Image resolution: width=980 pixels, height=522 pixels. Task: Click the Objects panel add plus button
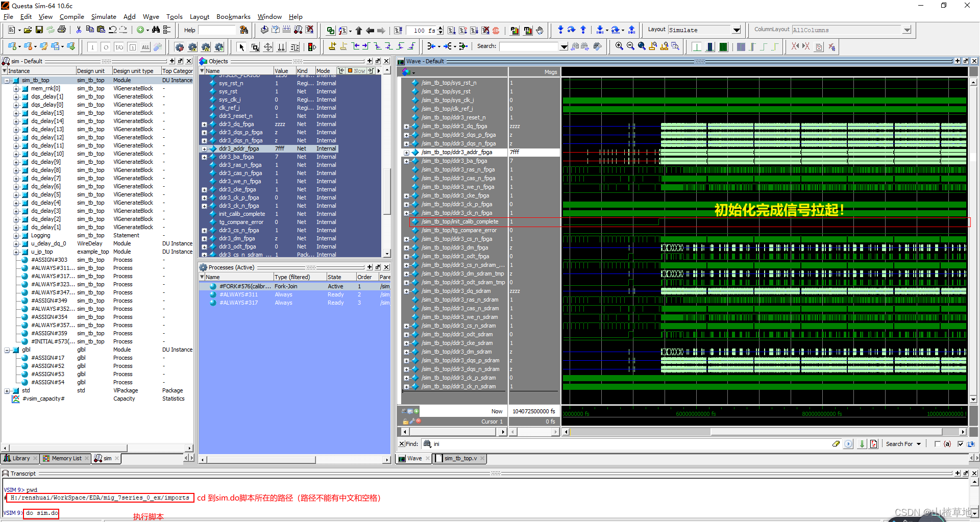coord(370,61)
